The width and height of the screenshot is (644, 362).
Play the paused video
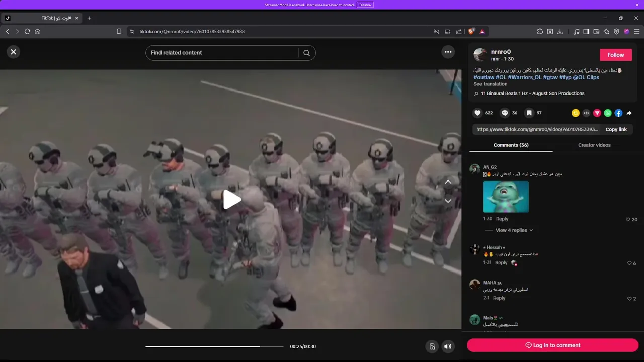point(231,200)
